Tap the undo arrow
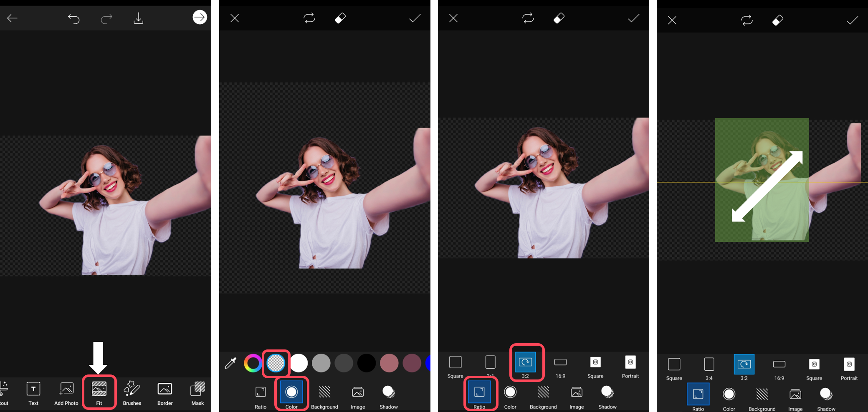 [74, 18]
